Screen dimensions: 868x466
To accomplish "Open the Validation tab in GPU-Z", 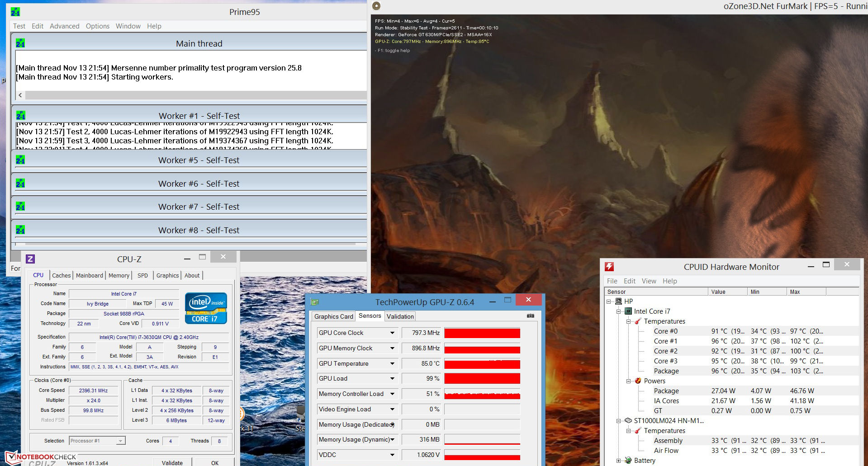I will coord(400,316).
